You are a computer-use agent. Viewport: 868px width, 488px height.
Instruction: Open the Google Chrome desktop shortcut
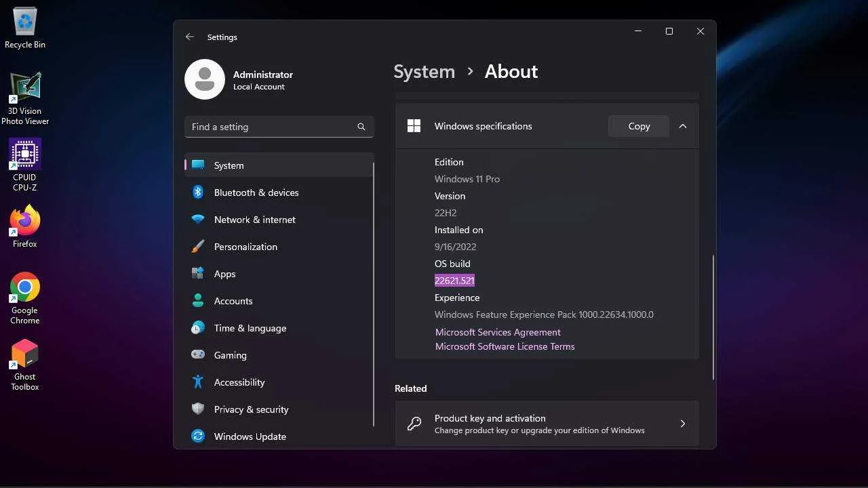coord(25,298)
